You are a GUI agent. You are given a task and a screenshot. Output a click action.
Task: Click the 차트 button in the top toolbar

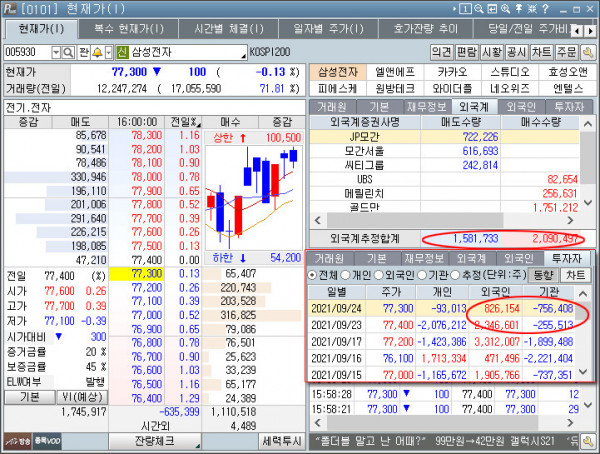(x=542, y=52)
